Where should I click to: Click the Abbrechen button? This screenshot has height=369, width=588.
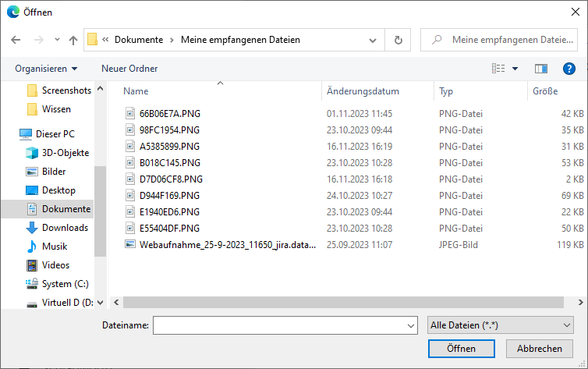(x=539, y=349)
